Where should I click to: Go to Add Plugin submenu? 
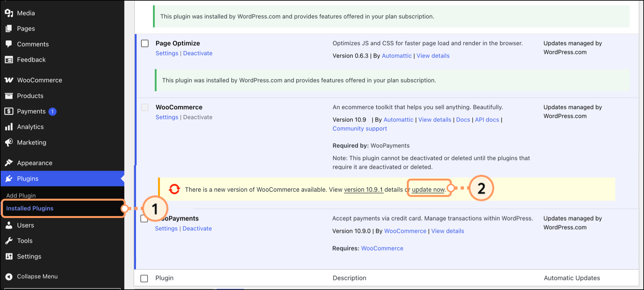point(21,195)
